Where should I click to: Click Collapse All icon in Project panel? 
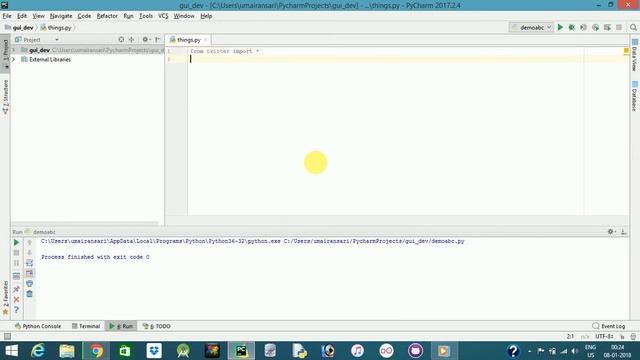click(131, 40)
